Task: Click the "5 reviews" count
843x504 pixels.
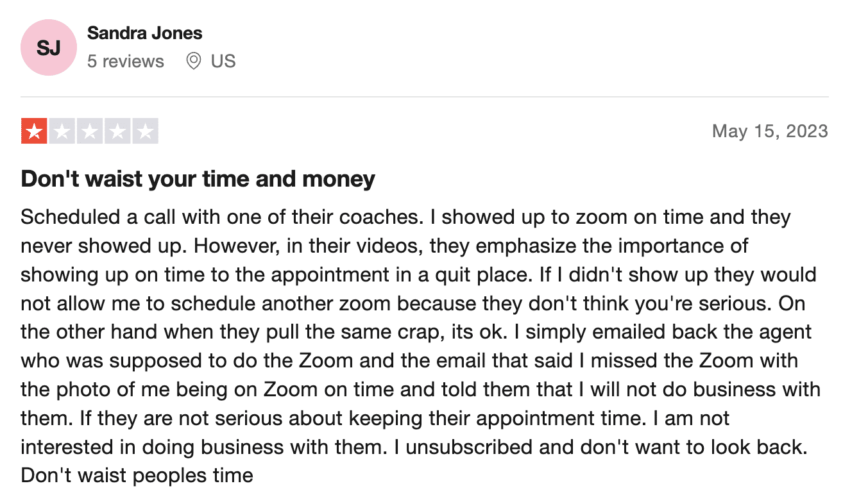Action: point(126,62)
